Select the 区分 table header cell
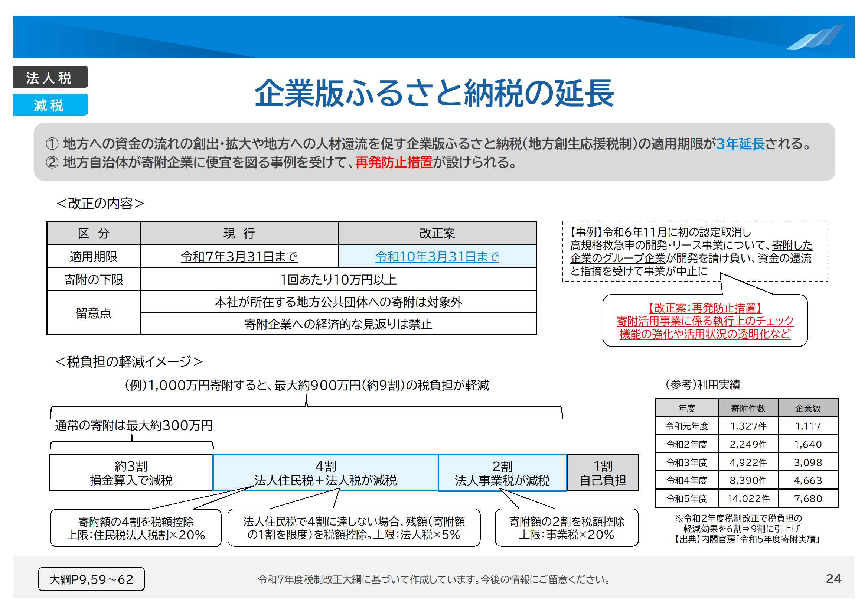Image resolution: width=868 pixels, height=614 pixels. point(94,233)
